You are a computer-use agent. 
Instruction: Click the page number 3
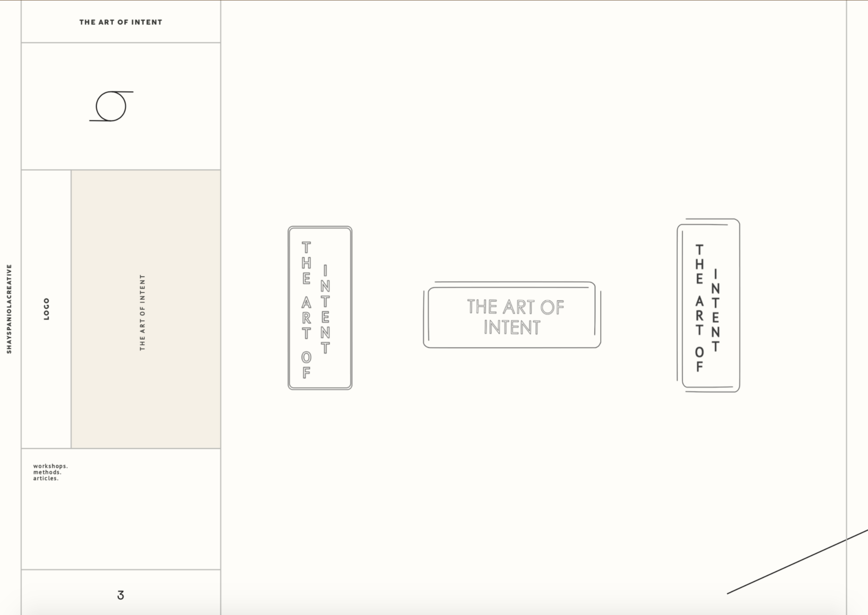tap(121, 595)
